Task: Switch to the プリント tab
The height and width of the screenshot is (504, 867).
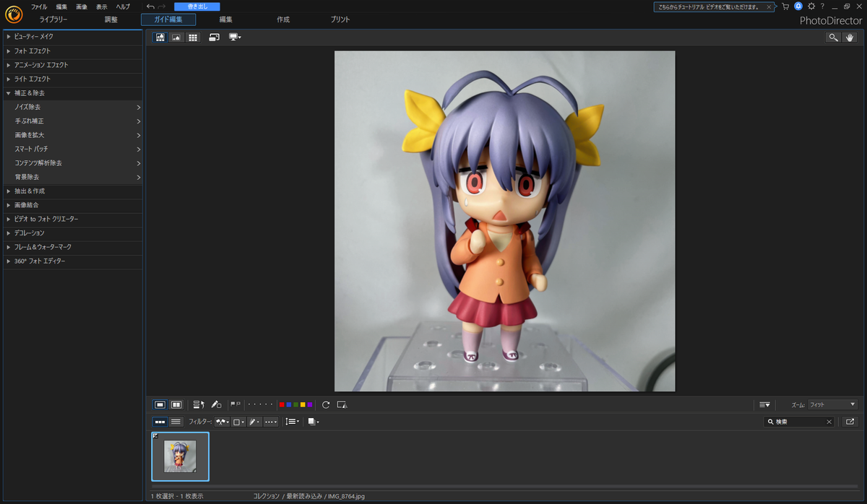Action: [x=340, y=19]
